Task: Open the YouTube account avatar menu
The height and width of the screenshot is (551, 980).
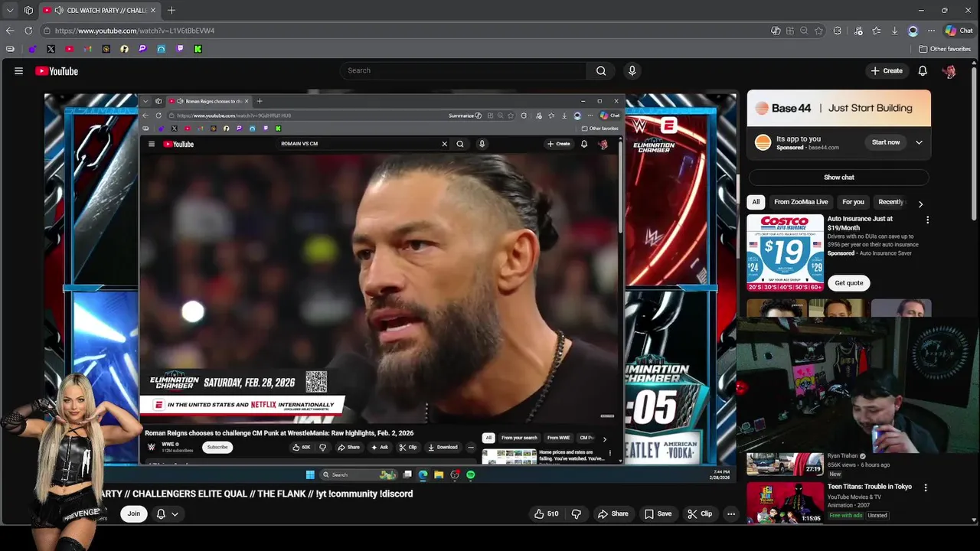Action: pos(949,70)
